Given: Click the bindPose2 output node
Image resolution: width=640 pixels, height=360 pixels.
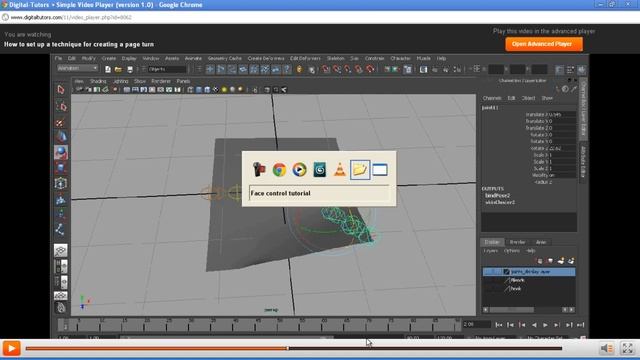Looking at the screenshot, I should coord(497,196).
